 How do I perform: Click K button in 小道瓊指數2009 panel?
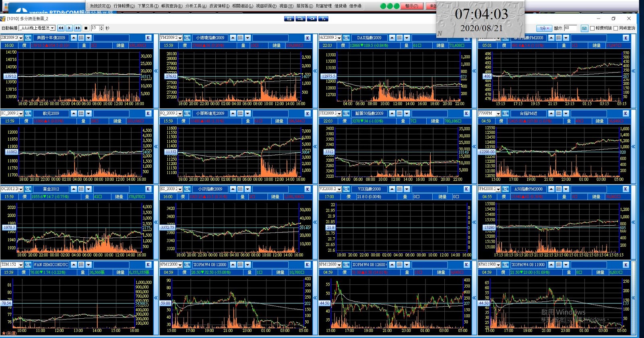coord(308,38)
